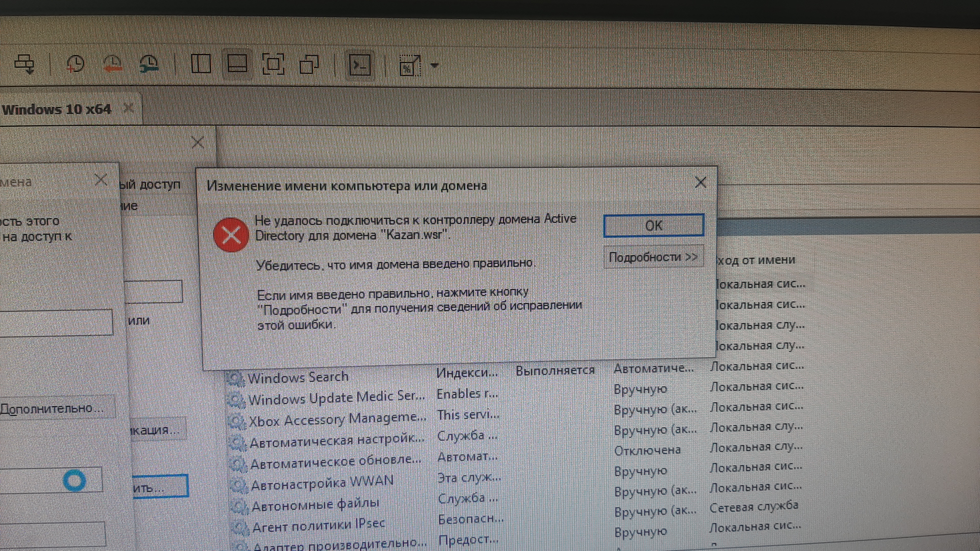Close the Windows 10 x64 tab
980x551 pixels.
[x=129, y=108]
